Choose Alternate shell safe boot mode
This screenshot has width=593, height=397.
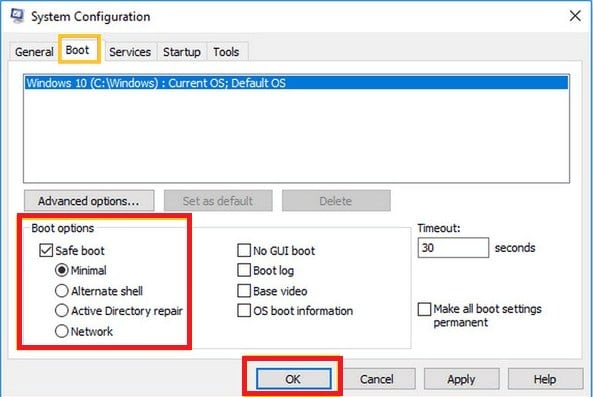coord(62,291)
